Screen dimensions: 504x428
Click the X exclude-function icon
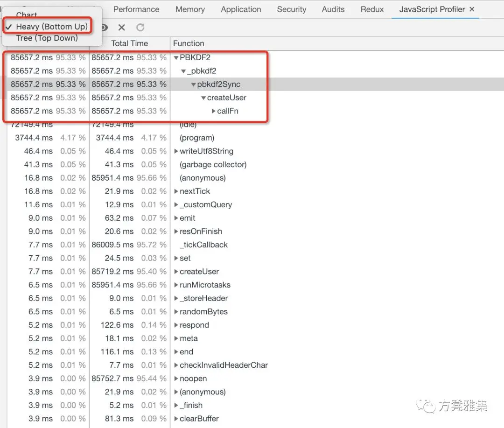[121, 28]
